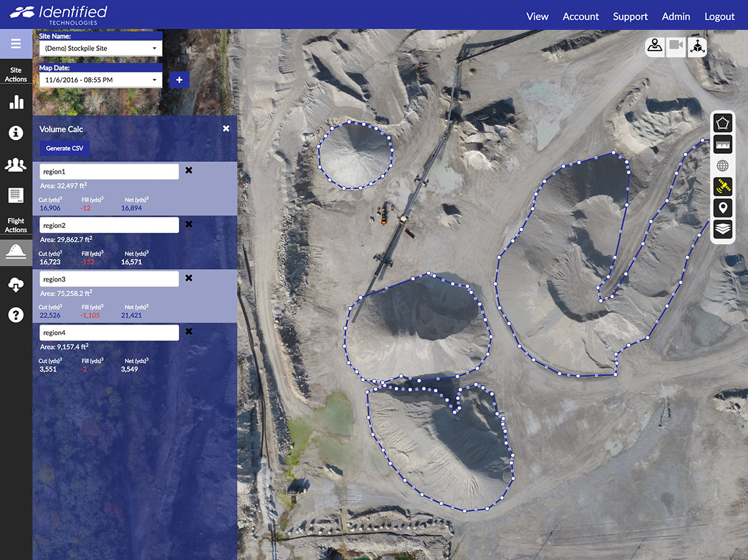
Task: Click the region1 name input field
Action: click(109, 171)
